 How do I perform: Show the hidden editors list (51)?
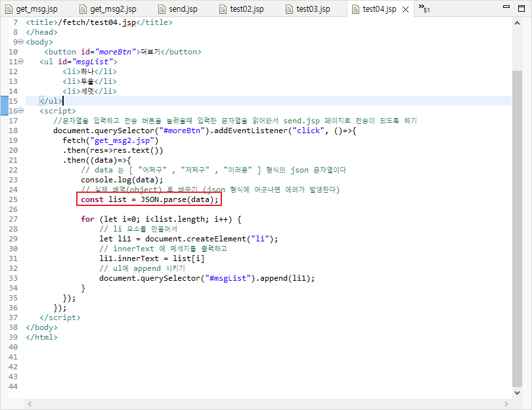(424, 8)
